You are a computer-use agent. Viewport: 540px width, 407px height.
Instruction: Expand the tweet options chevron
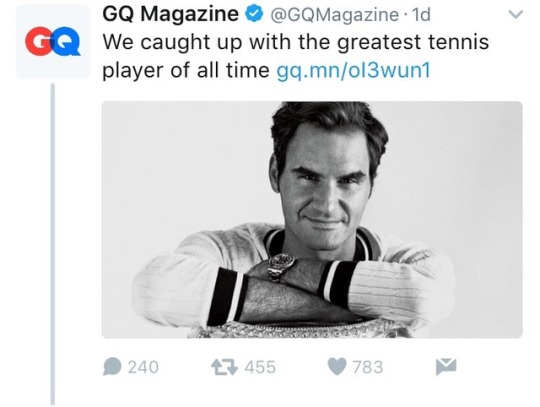(x=516, y=14)
